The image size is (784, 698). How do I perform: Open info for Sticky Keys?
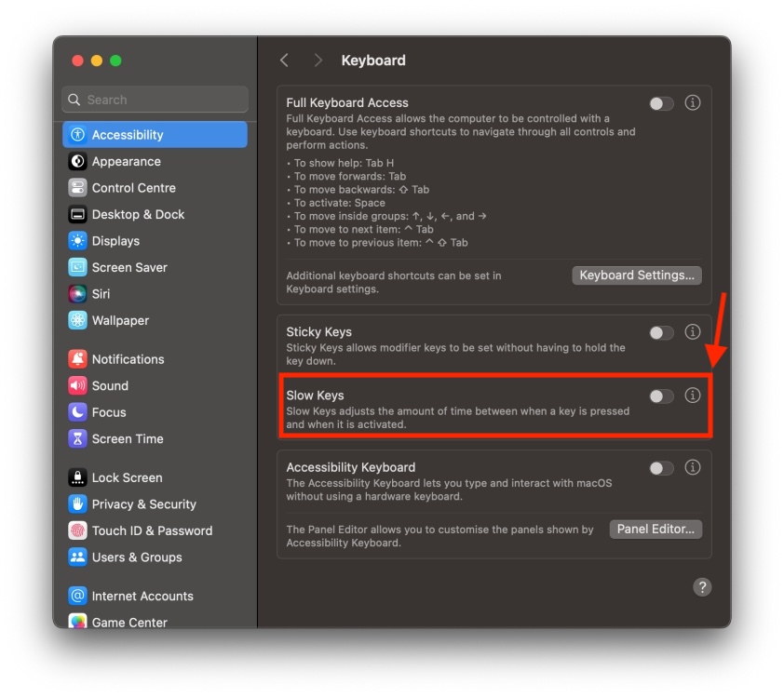tap(693, 332)
